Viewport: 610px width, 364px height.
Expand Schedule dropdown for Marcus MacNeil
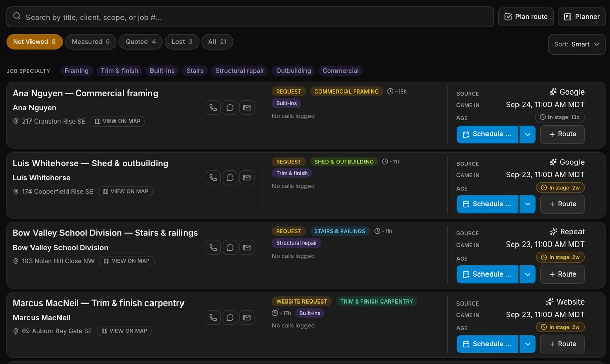(x=527, y=344)
